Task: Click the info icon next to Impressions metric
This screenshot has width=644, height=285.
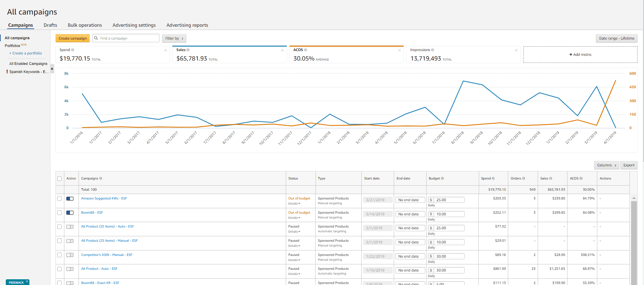Action: click(x=432, y=50)
